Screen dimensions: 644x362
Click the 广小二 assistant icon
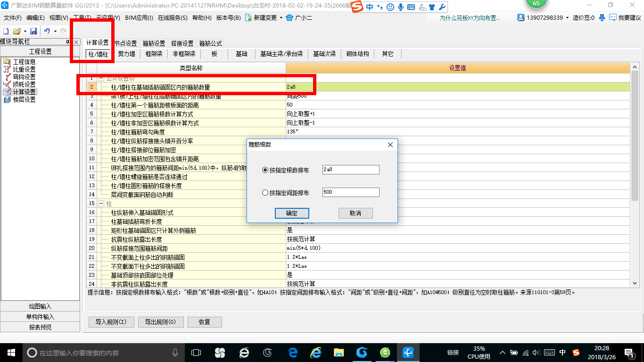(x=290, y=18)
